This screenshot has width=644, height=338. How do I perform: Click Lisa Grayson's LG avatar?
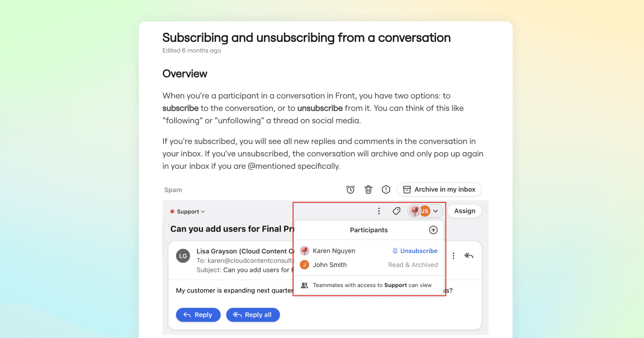tap(183, 256)
